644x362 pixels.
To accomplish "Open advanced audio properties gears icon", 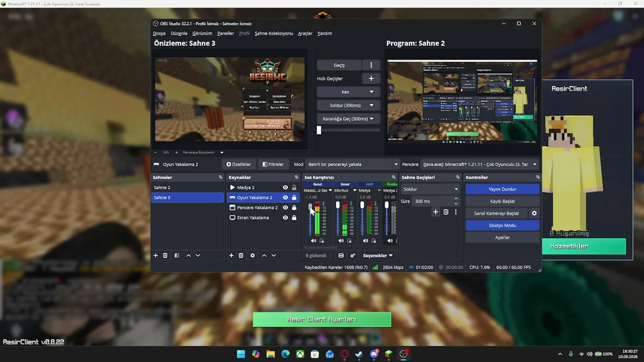I will click(x=353, y=255).
